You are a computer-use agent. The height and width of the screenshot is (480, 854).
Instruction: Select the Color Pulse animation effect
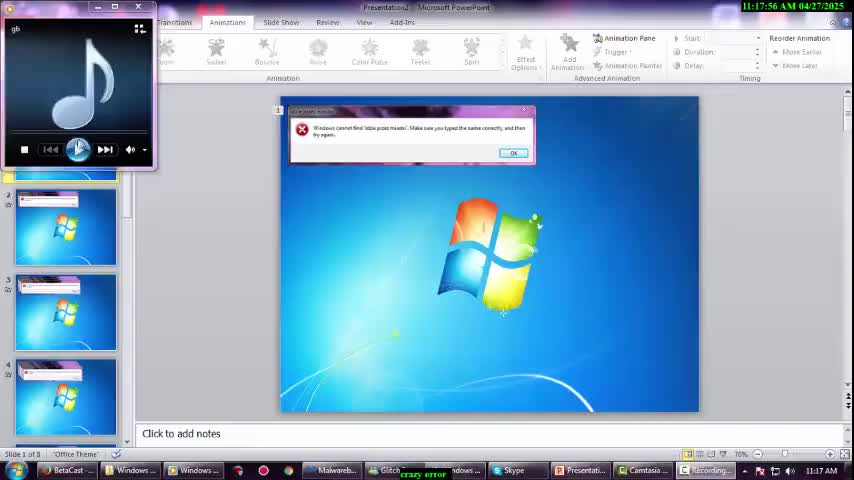[369, 52]
